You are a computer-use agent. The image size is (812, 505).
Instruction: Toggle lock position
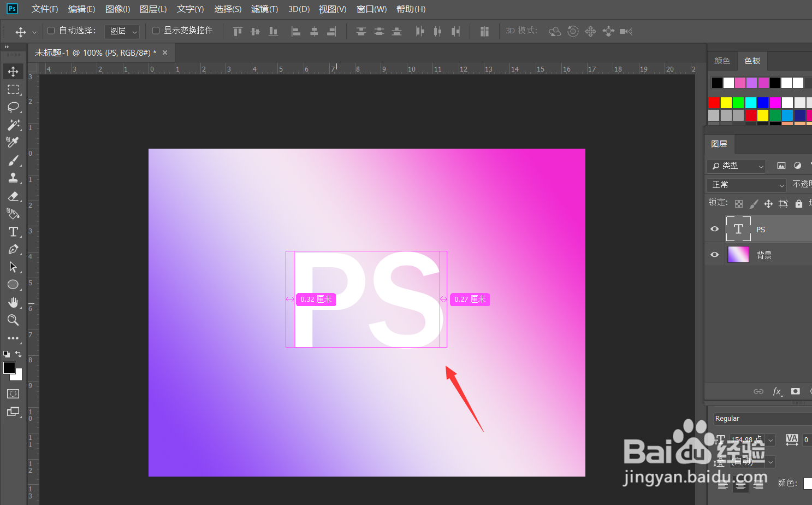click(x=768, y=204)
